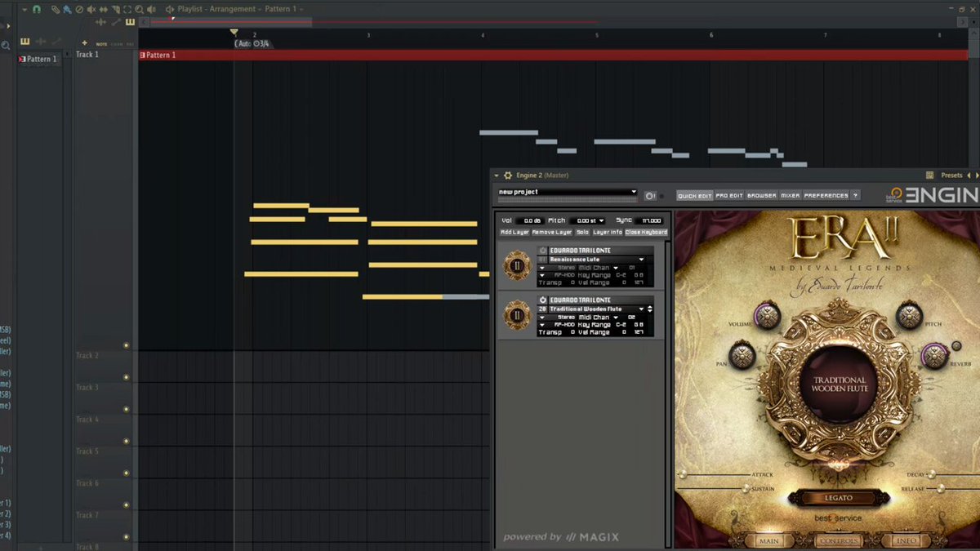Toggle power on Traditional Wooden Flute layer

click(x=543, y=300)
